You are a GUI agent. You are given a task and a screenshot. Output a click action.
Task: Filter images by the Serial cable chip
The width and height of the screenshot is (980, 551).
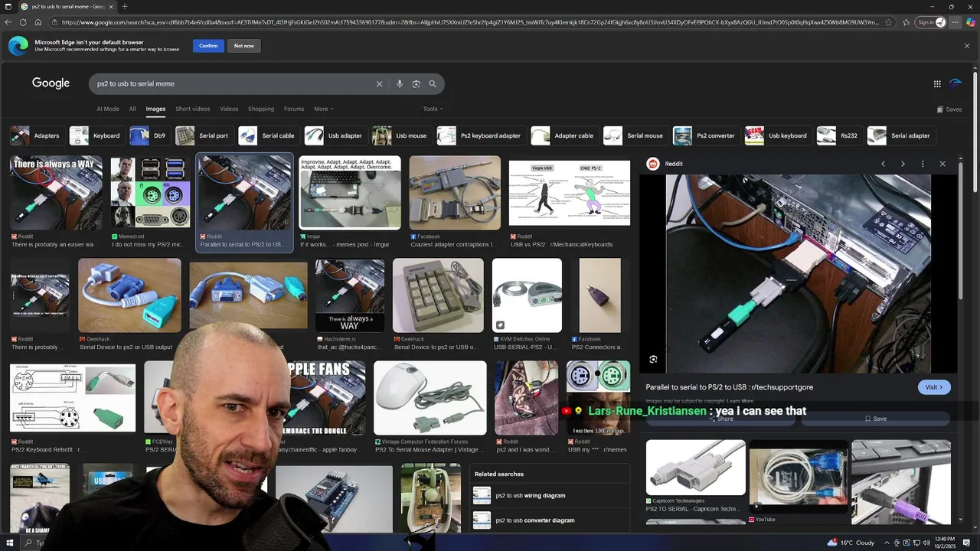[267, 135]
